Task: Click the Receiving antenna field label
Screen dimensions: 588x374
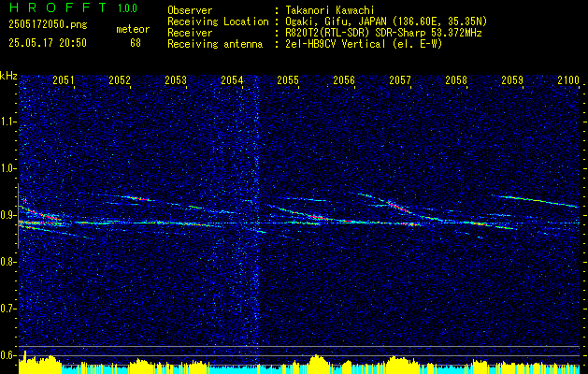Action: pos(215,44)
